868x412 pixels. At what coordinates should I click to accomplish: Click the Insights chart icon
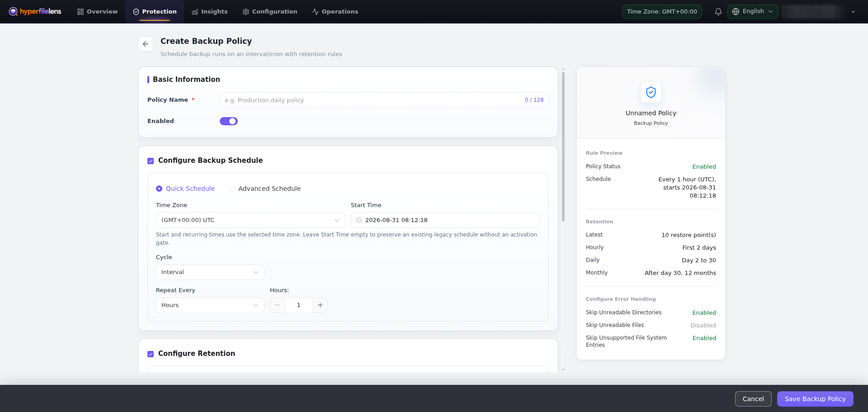[x=195, y=12]
